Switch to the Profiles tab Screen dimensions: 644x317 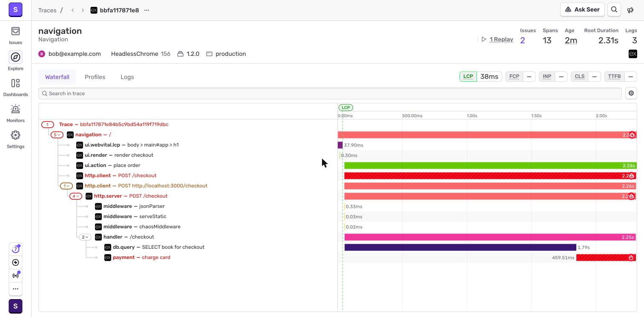pyautogui.click(x=95, y=77)
